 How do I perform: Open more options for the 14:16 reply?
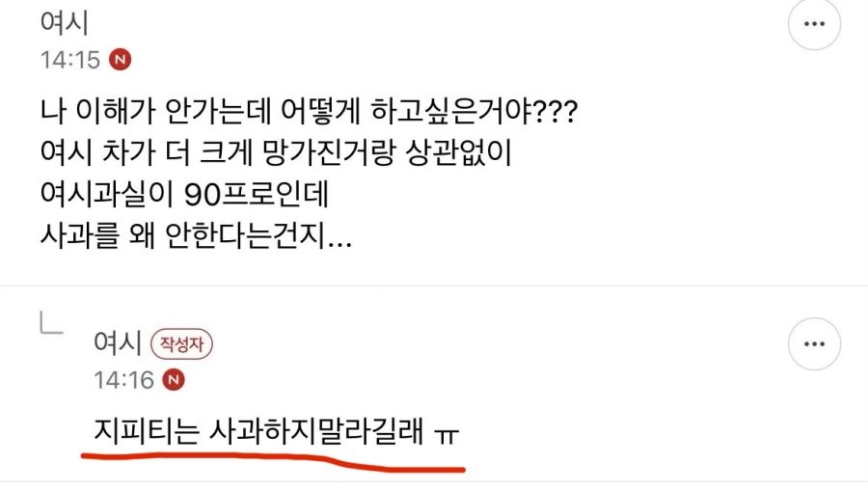(814, 343)
